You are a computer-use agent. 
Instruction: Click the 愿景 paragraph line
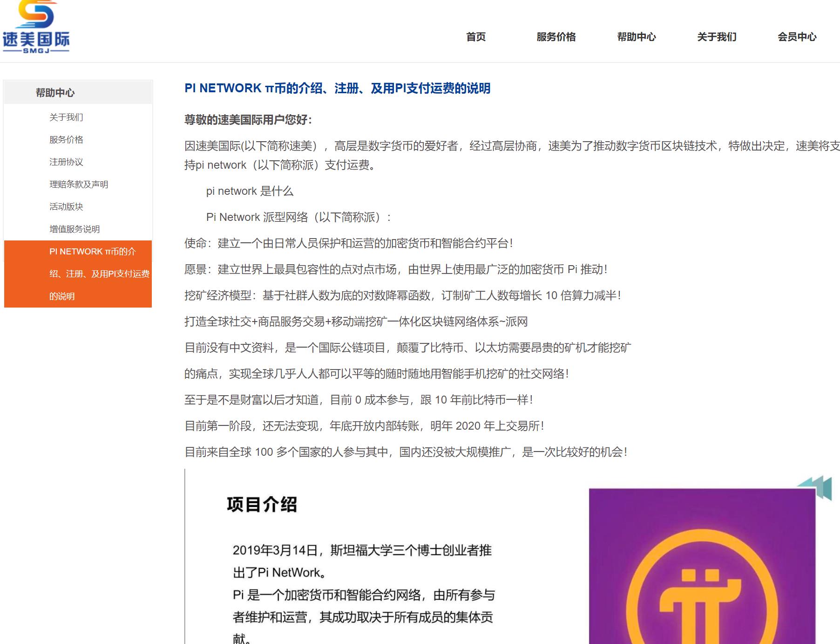pyautogui.click(x=396, y=269)
